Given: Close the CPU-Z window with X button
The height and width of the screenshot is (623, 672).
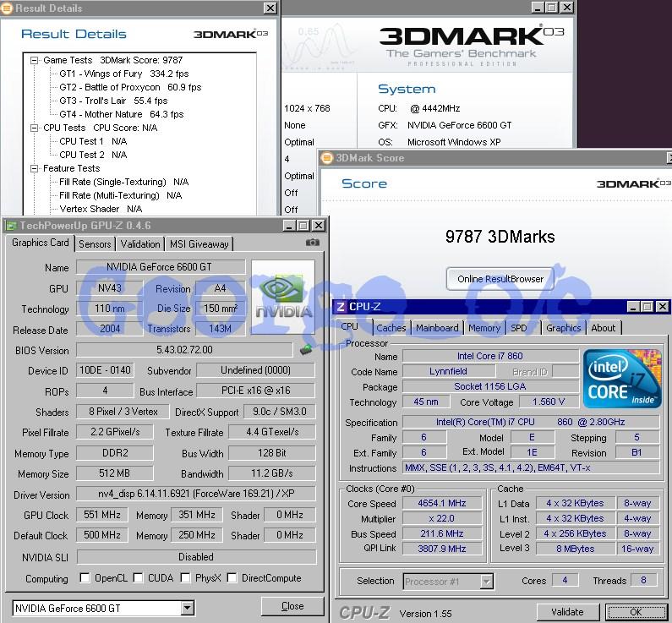Looking at the screenshot, I should (x=662, y=307).
